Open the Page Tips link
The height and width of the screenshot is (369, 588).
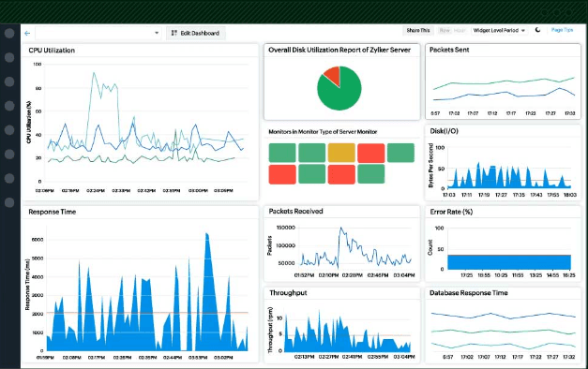(x=562, y=30)
